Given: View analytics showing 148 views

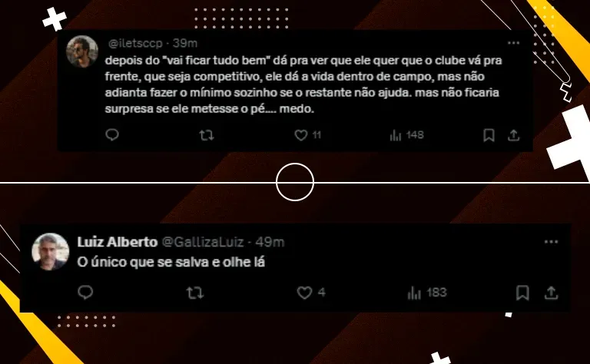Looking at the screenshot, I should pos(406,135).
